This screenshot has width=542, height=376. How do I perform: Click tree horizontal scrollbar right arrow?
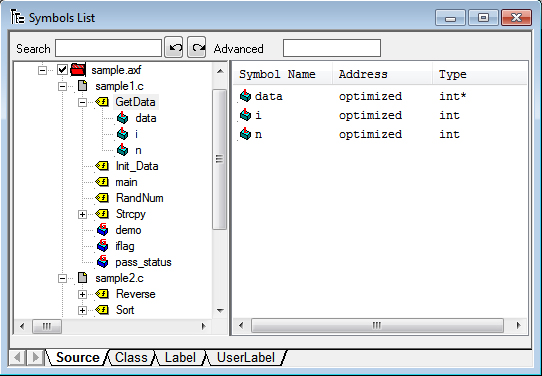[204, 326]
